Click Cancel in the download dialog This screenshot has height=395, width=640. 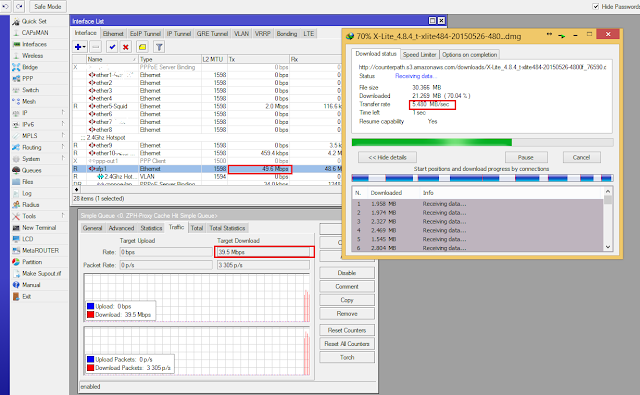pos(581,158)
